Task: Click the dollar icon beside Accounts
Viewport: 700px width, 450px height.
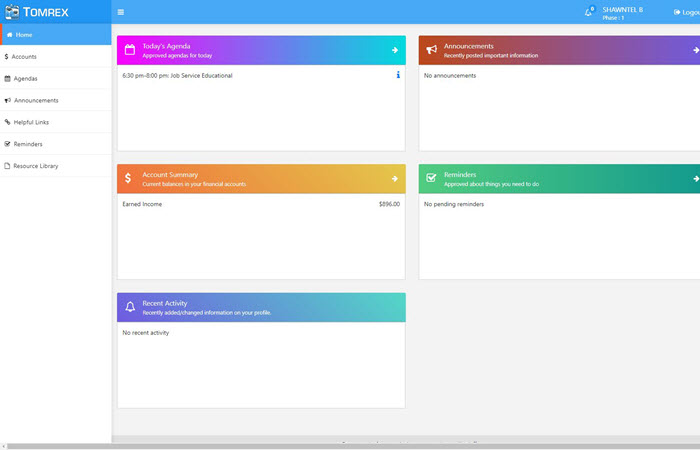Action: coord(6,56)
